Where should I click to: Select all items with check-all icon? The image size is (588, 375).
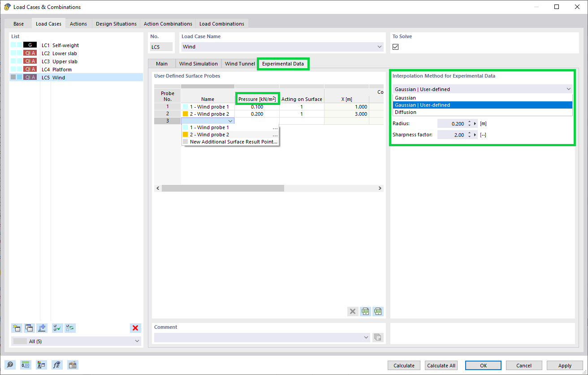(57, 328)
